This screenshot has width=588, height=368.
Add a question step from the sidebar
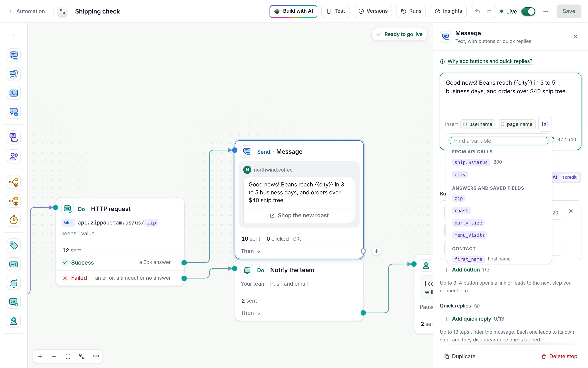[x=14, y=138]
